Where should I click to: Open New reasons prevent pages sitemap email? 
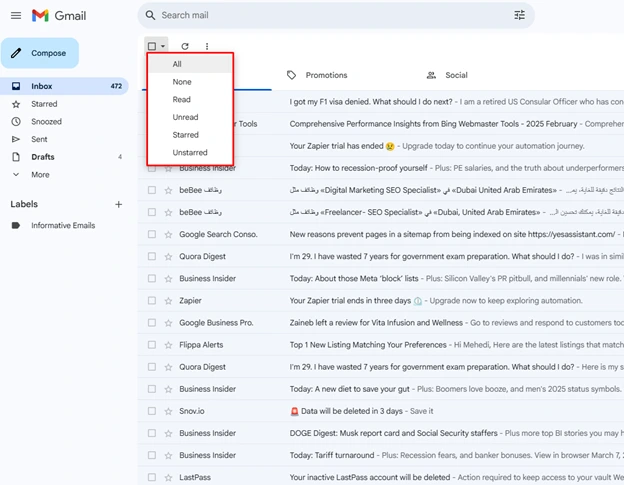tap(381, 234)
